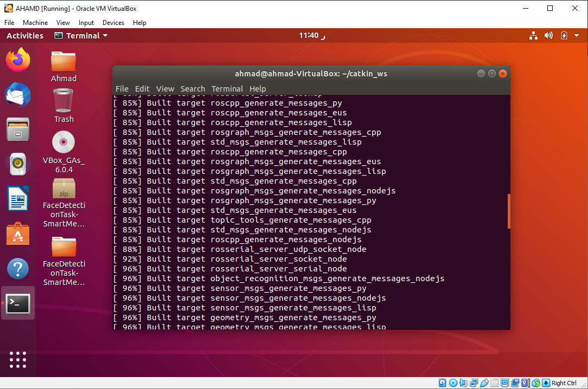Viewport: 588px width, 389px height.
Task: Click Activities in the top bar
Action: [24, 35]
